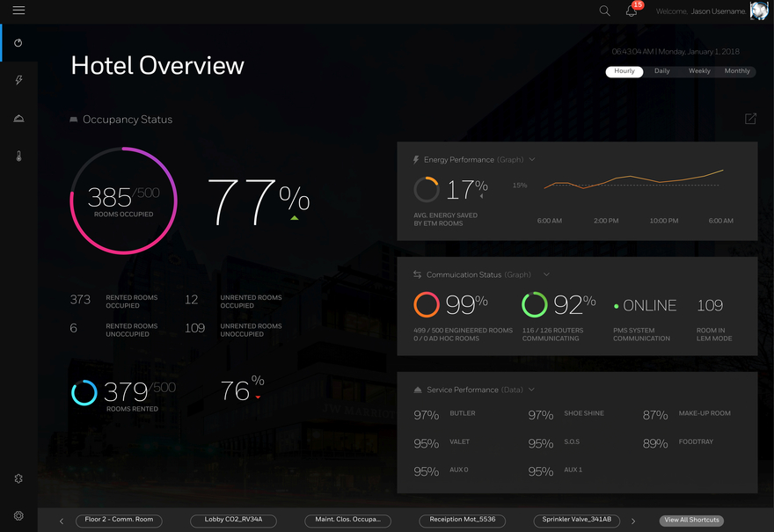Select the overview dial sidebar icon
The width and height of the screenshot is (774, 532).
click(x=18, y=43)
